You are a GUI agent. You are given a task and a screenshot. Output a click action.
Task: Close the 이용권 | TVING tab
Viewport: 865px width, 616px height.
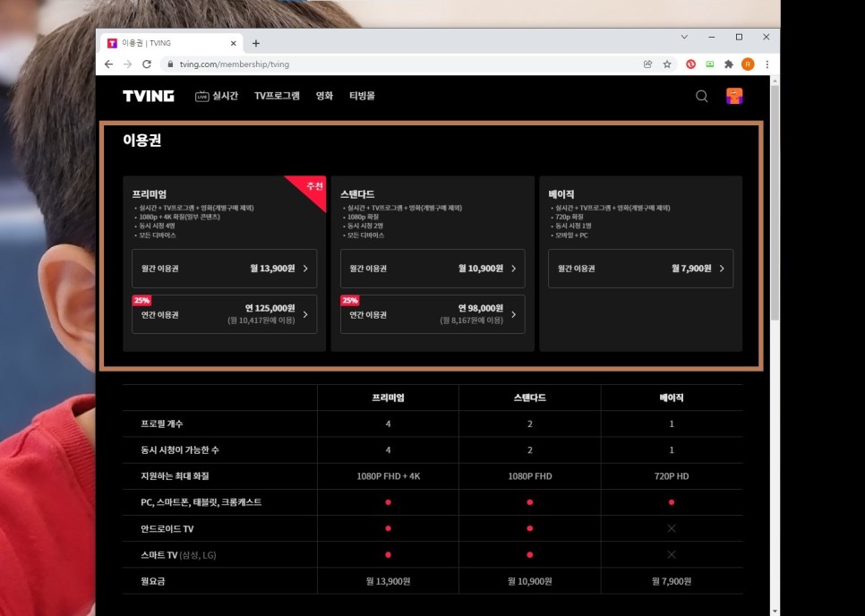234,43
